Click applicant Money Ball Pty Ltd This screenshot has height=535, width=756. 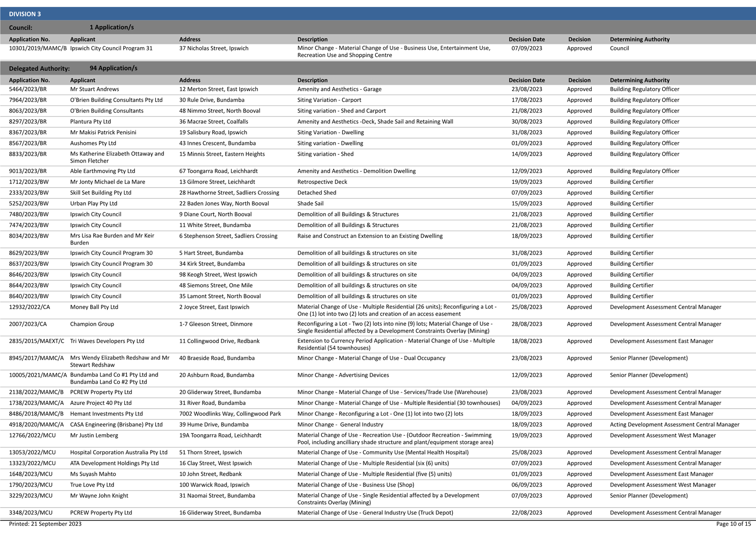(94, 307)
